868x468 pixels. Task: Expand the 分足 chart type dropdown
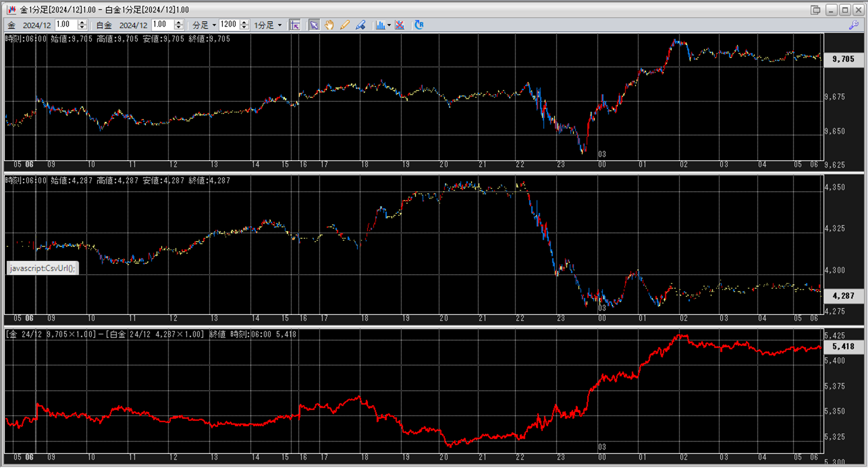(x=214, y=25)
